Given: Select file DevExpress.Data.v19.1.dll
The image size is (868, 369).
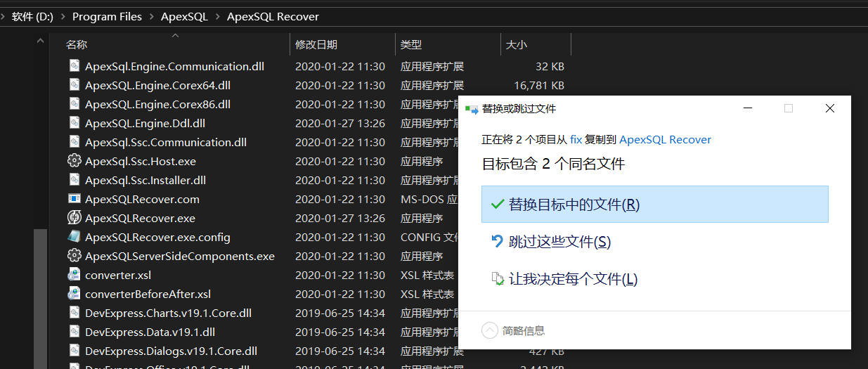Looking at the screenshot, I should [150, 332].
